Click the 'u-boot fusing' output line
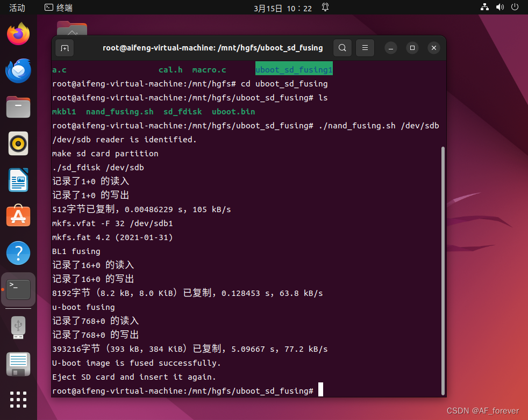Screen dimensions: 528x420 click(83, 307)
